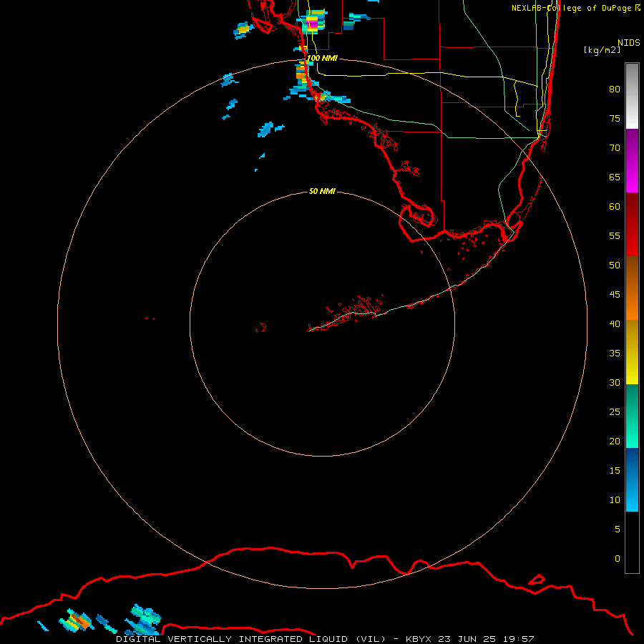Pick the magenta-purple segment of the color bar
The height and width of the screenshot is (644, 644).
coord(632,160)
